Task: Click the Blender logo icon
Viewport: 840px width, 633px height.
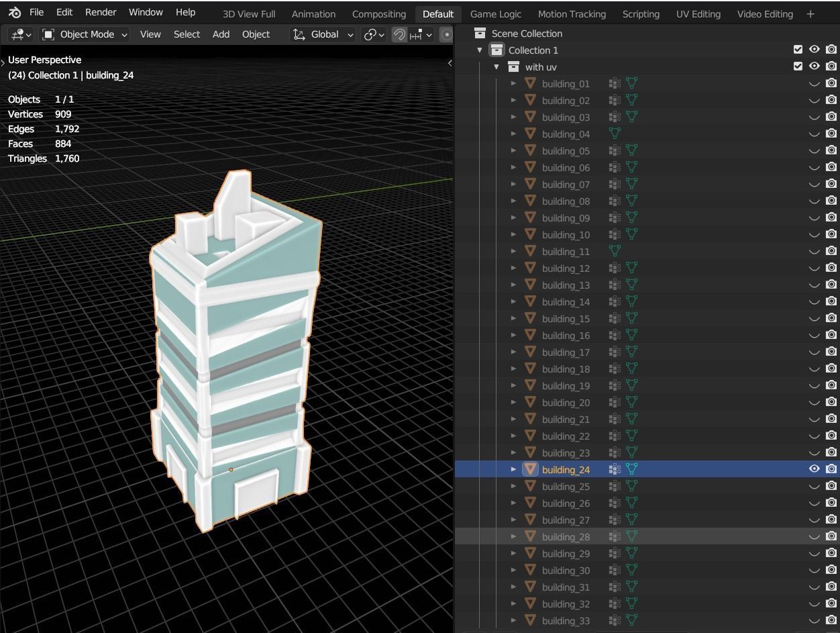Action: [15, 12]
